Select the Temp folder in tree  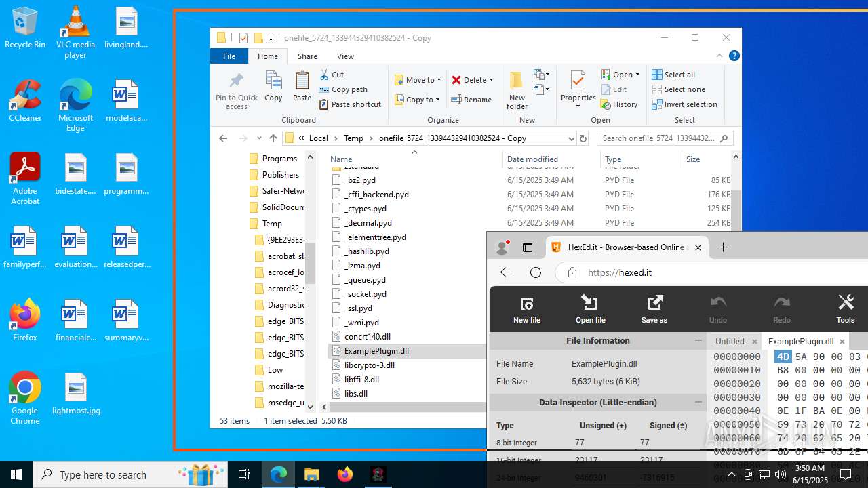[x=272, y=224]
